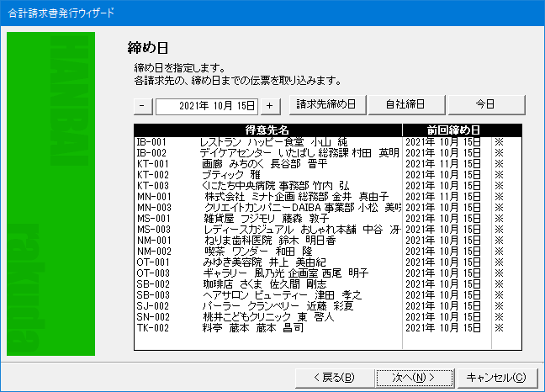Select row MS-001 雑貨屋 フジモリ
The width and height of the screenshot is (545, 392).
(328, 219)
